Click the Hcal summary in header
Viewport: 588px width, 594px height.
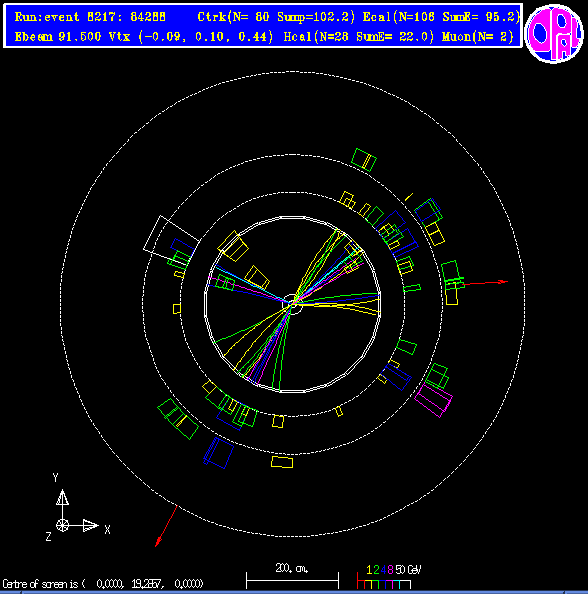pos(358,37)
